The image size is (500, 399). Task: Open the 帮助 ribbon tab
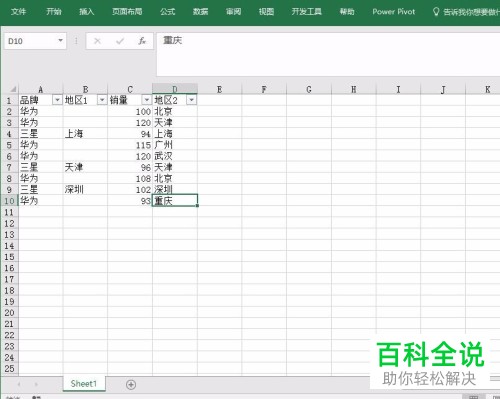(347, 12)
